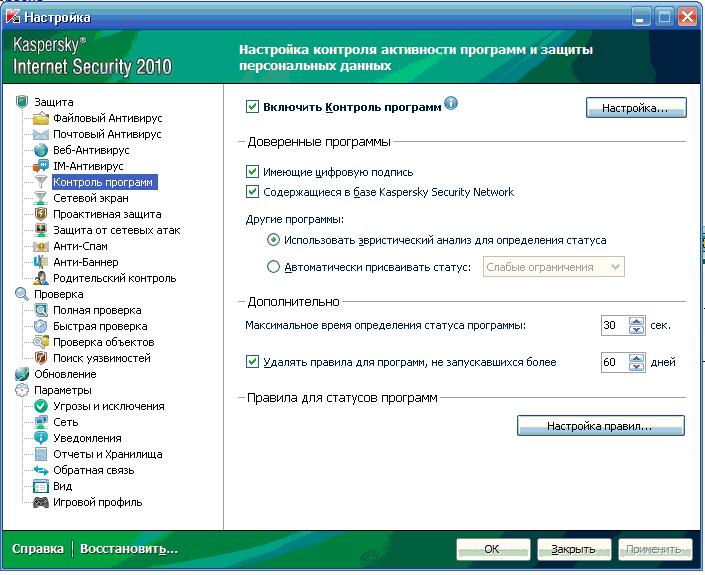
Task: Click info icon next to Контроль программ
Action: click(x=451, y=103)
